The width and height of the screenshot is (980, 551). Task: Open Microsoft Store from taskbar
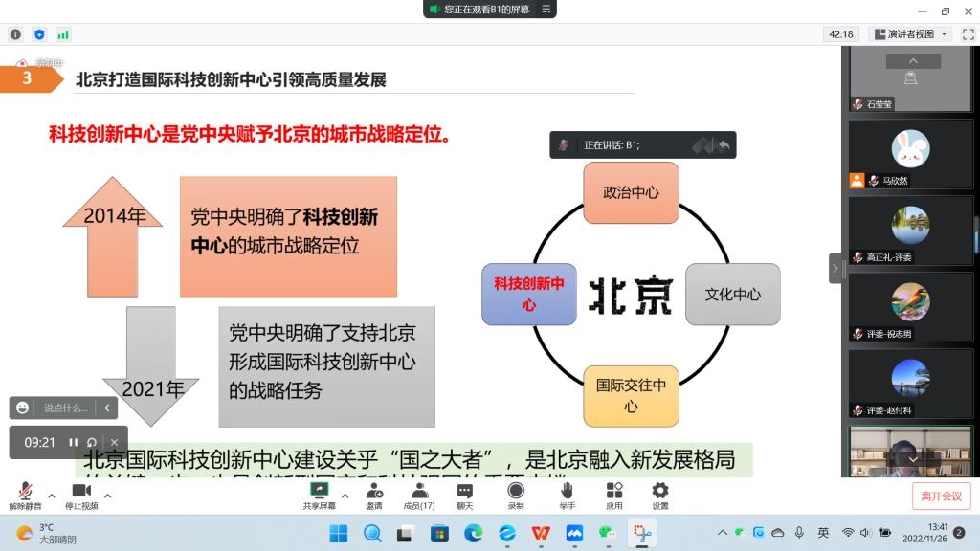(439, 533)
